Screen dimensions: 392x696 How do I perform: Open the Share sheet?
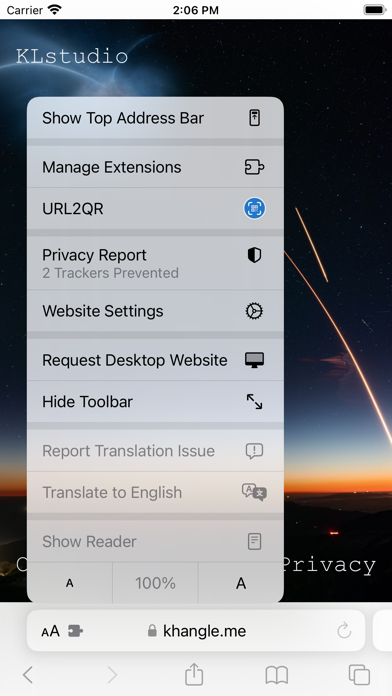point(194,674)
